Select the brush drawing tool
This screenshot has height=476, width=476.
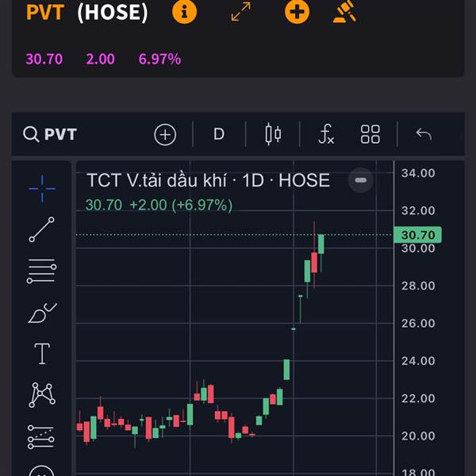pos(42,313)
